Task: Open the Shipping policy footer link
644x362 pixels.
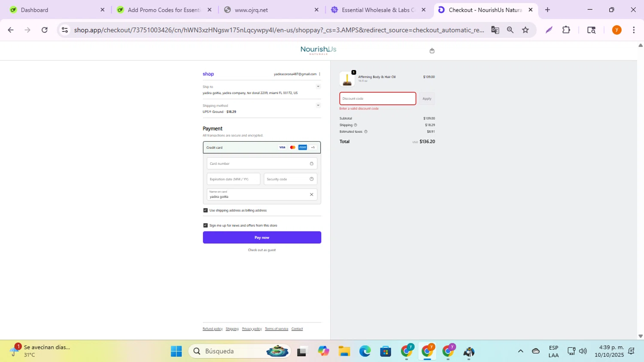Action: click(x=232, y=329)
